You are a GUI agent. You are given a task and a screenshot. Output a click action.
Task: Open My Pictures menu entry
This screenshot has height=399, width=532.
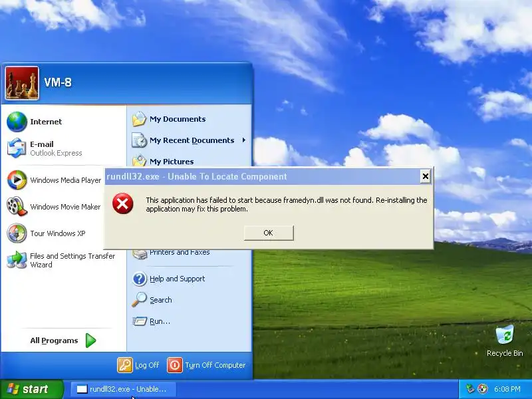tap(190, 160)
